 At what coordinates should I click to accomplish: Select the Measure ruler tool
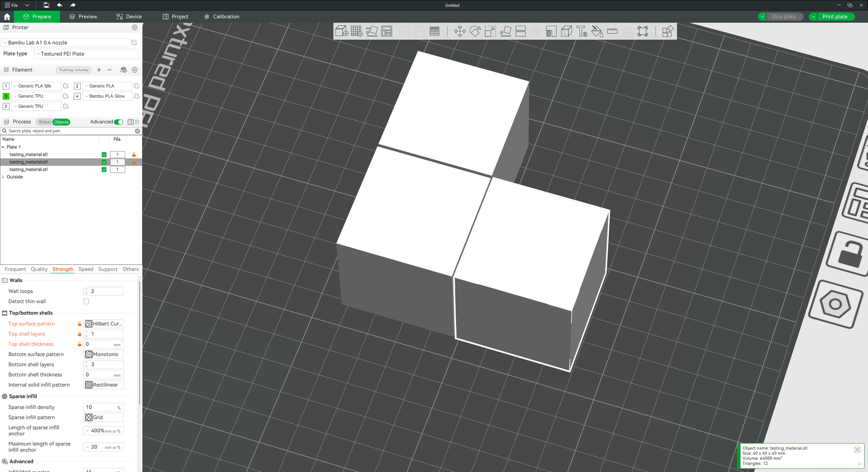[x=612, y=31]
